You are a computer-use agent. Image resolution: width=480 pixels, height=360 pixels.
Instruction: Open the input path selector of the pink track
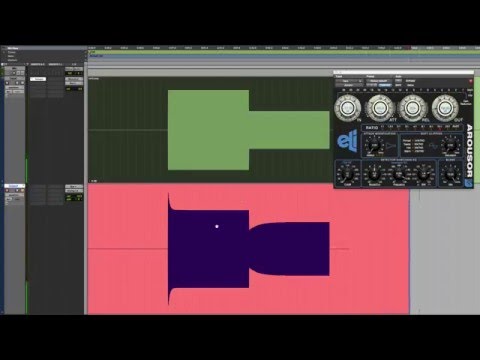click(74, 187)
